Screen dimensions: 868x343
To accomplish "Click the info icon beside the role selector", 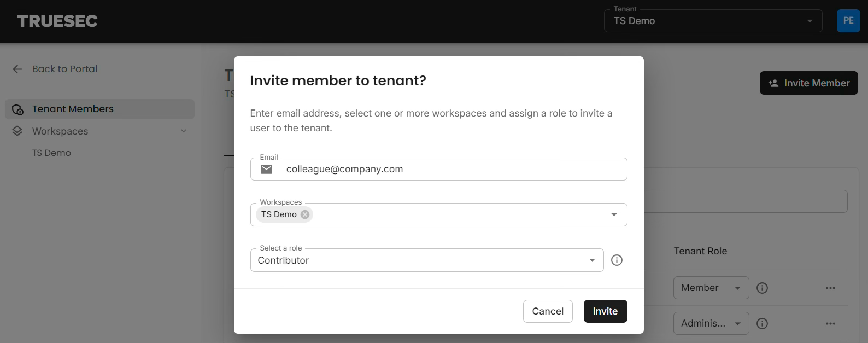I will click(x=617, y=260).
